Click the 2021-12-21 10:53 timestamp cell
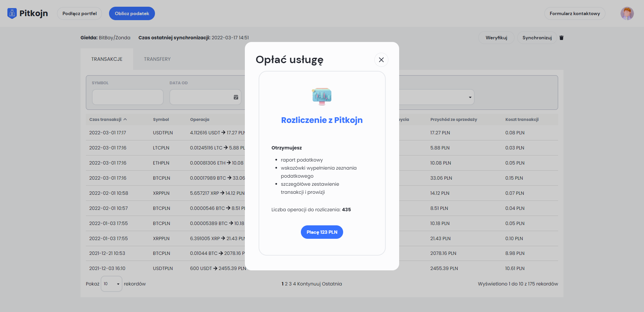 tap(107, 253)
